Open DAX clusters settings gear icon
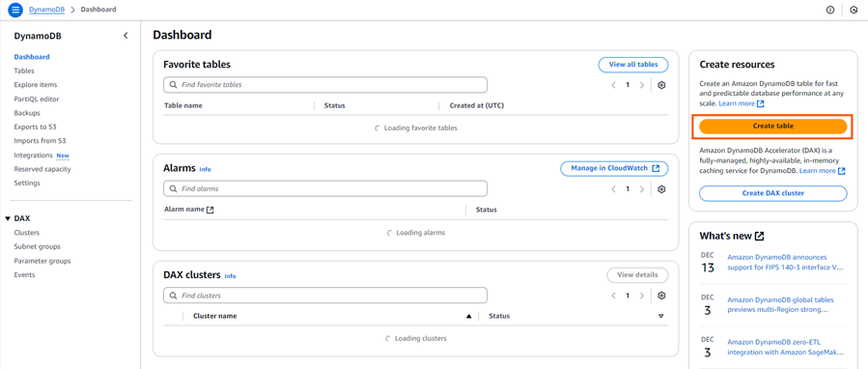Viewport: 868px width, 369px height. coord(661,296)
